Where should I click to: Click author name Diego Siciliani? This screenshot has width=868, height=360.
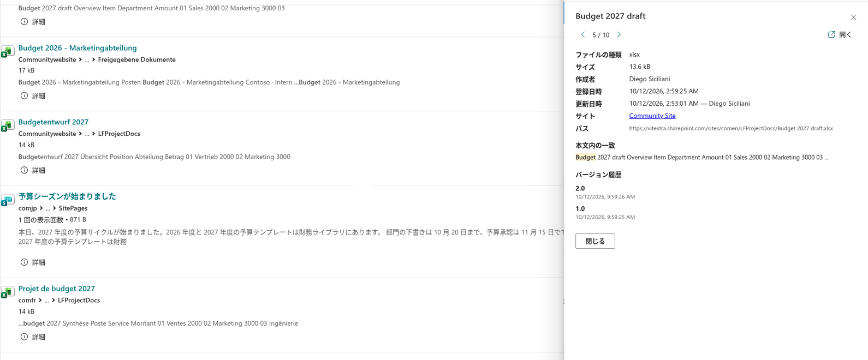tap(650, 79)
